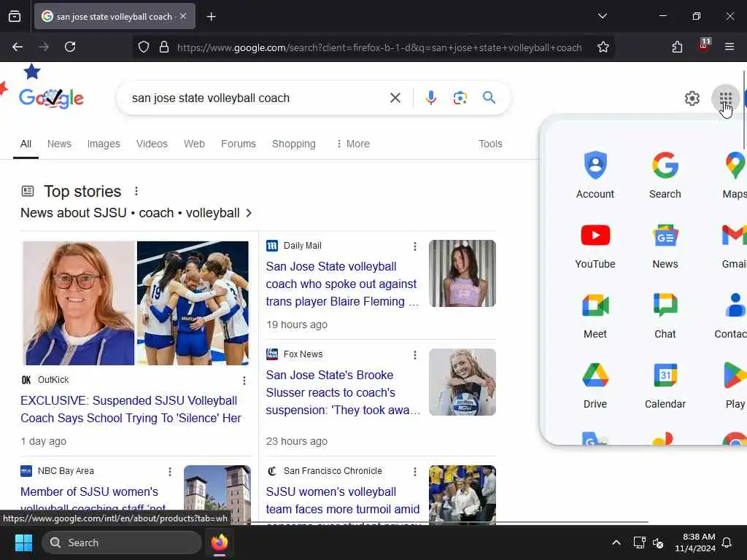Open Firefox View button
The image size is (747, 560).
click(15, 17)
